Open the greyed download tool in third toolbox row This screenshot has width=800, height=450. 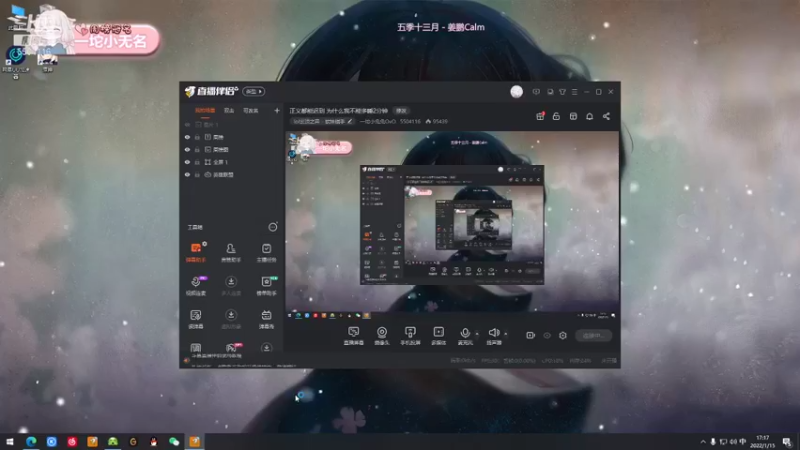click(231, 319)
